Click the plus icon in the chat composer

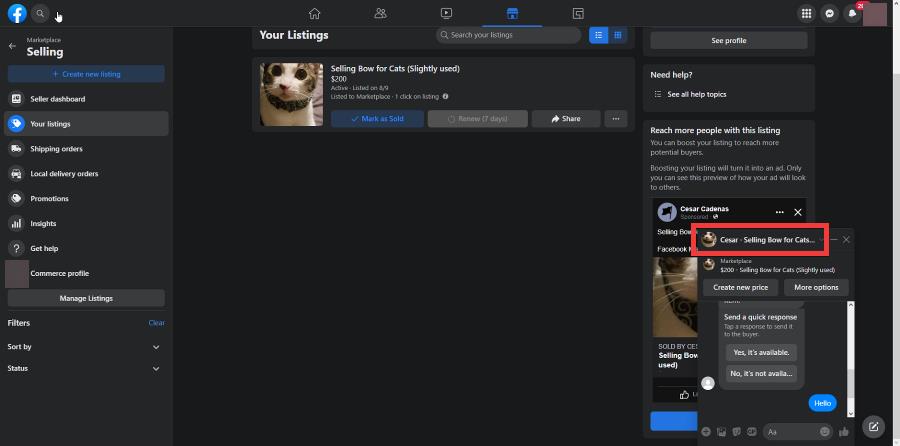coord(706,432)
